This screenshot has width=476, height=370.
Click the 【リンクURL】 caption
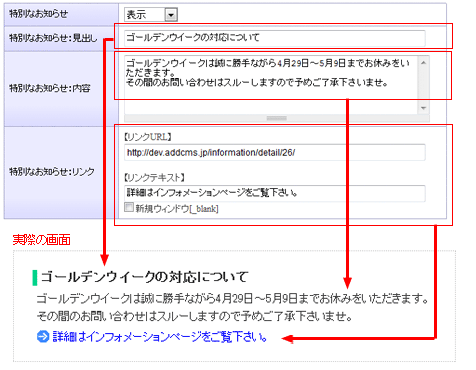tap(148, 137)
